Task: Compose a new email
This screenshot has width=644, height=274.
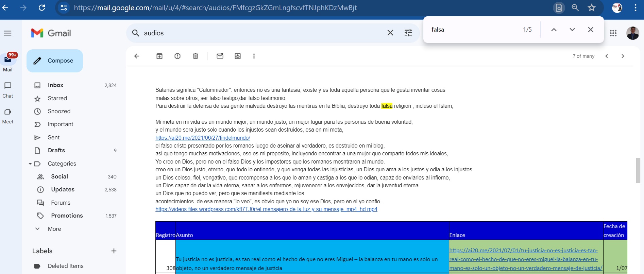Action: [55, 61]
